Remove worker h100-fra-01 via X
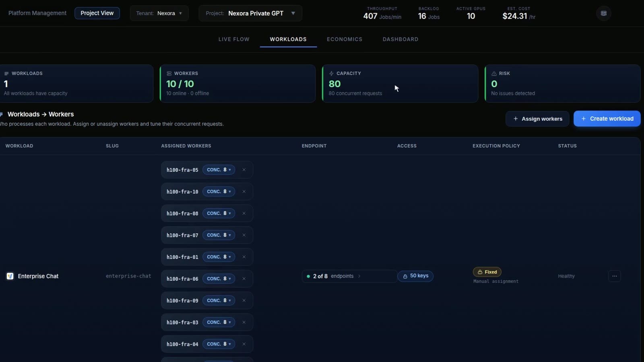The width and height of the screenshot is (644, 362). (x=244, y=257)
